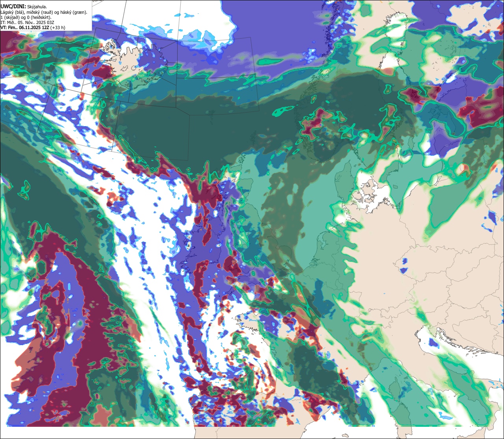Click the 'UWC/DINI: Skýjahula.' title line
The height and width of the screenshot is (439, 504).
24,6
